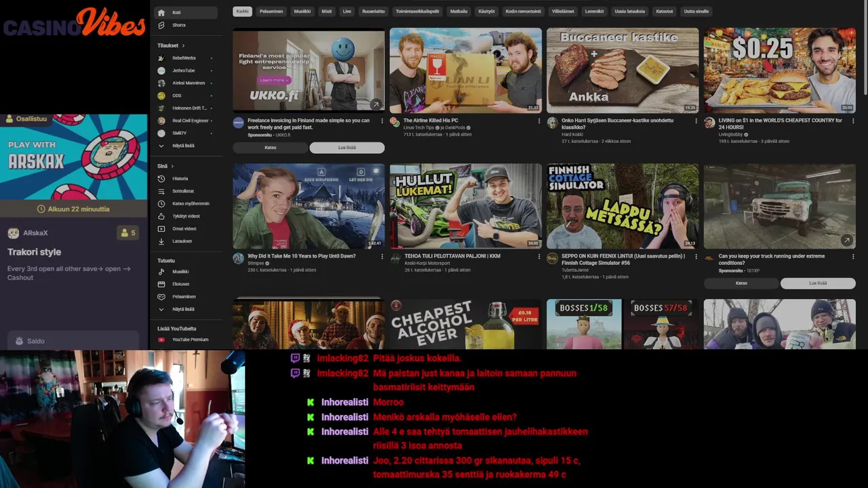Open Pelaaminen in sidebar Tutustu section
The height and width of the screenshot is (488, 868).
[x=186, y=296]
